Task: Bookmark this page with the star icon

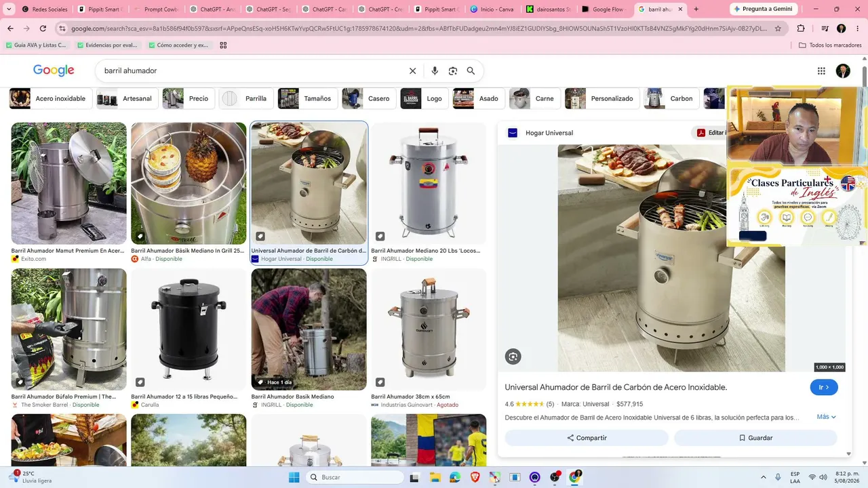Action: pos(778,28)
